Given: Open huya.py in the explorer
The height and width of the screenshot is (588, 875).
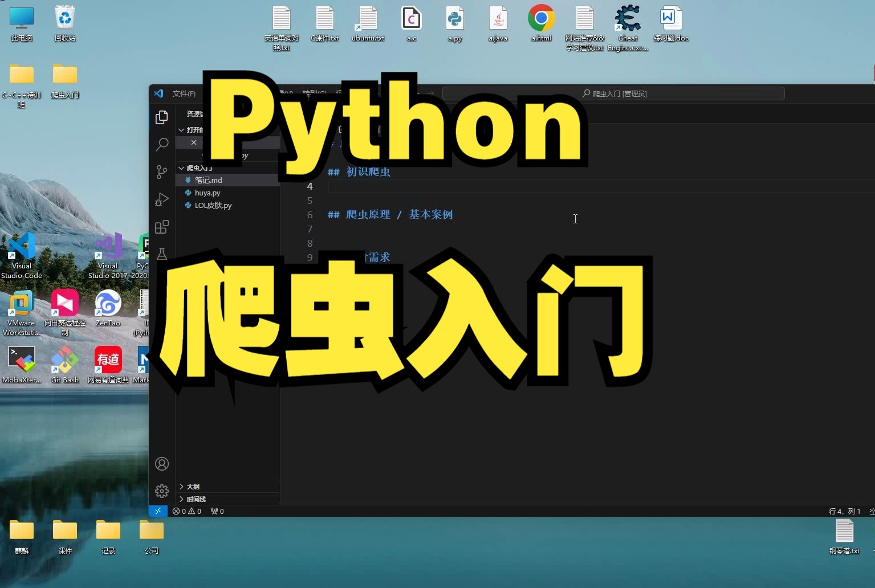Looking at the screenshot, I should tap(227, 193).
